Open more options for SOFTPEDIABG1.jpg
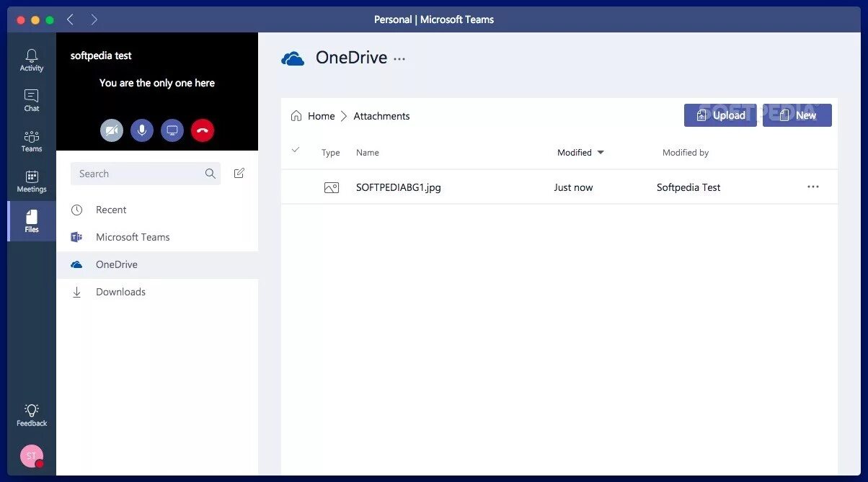 pyautogui.click(x=813, y=187)
